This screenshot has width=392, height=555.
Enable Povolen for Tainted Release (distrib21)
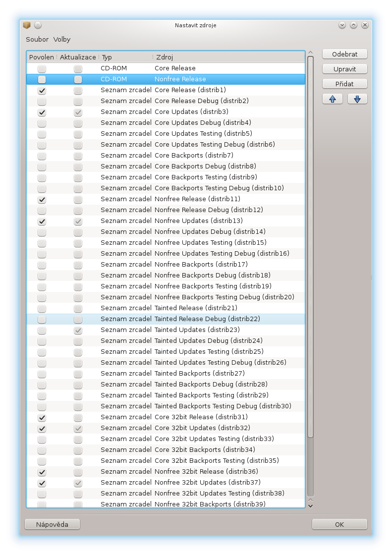(x=42, y=309)
